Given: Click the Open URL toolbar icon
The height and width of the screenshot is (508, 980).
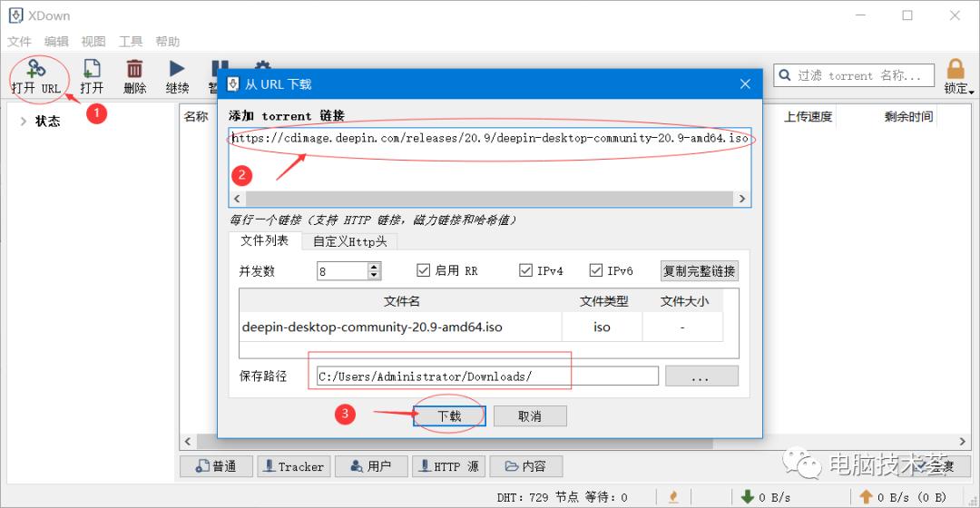Looking at the screenshot, I should (x=36, y=69).
